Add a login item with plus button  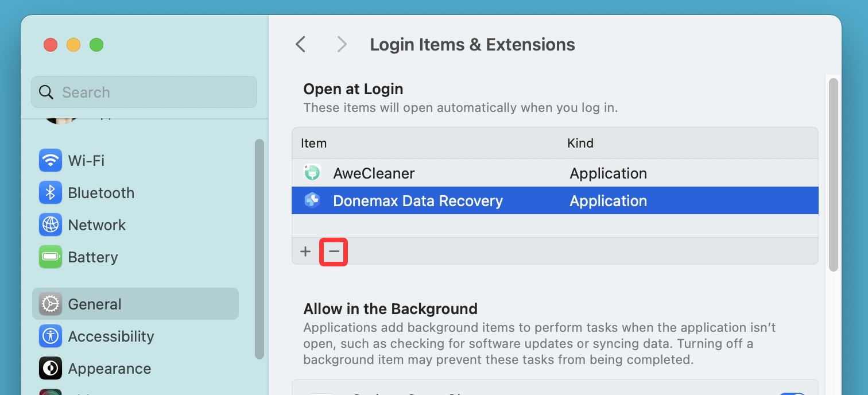[x=305, y=251]
